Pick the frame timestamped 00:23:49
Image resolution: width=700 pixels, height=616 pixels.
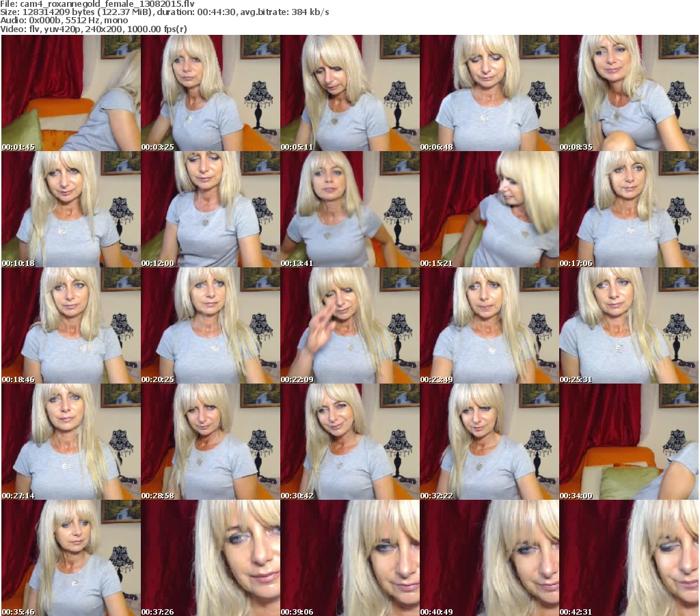[489, 325]
